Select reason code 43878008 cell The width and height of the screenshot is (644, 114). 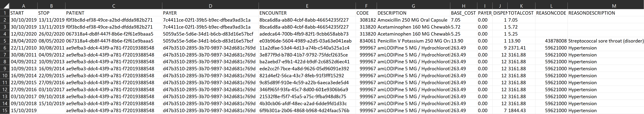[x=551, y=41]
